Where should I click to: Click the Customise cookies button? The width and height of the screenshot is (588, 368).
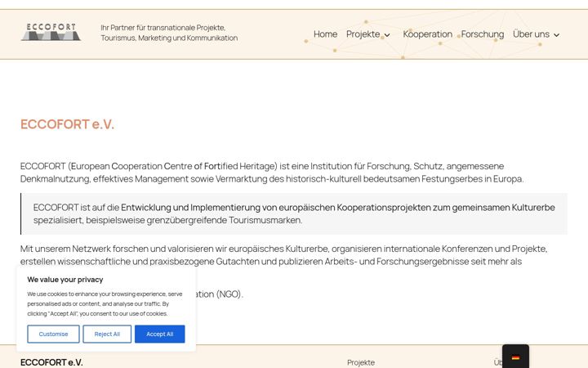[53, 334]
